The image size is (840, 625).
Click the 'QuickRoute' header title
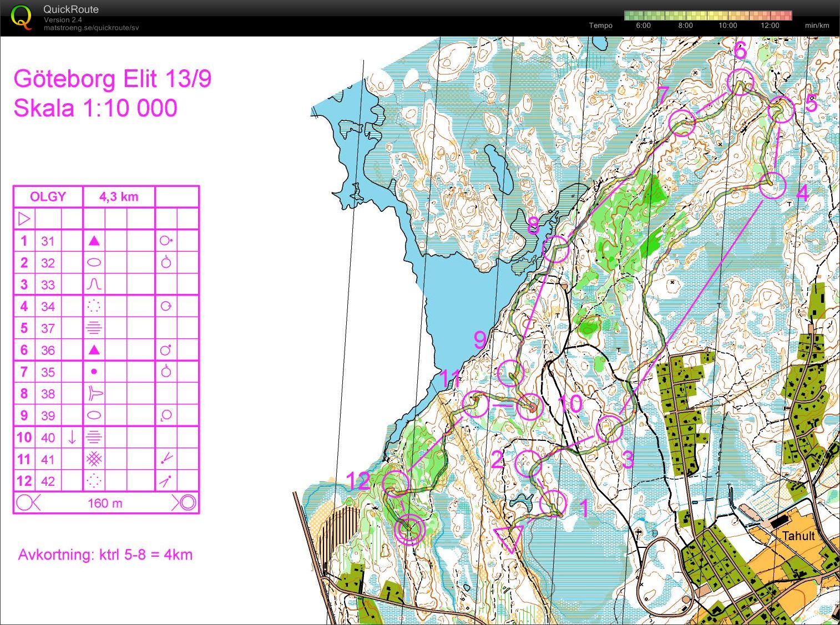[71, 9]
